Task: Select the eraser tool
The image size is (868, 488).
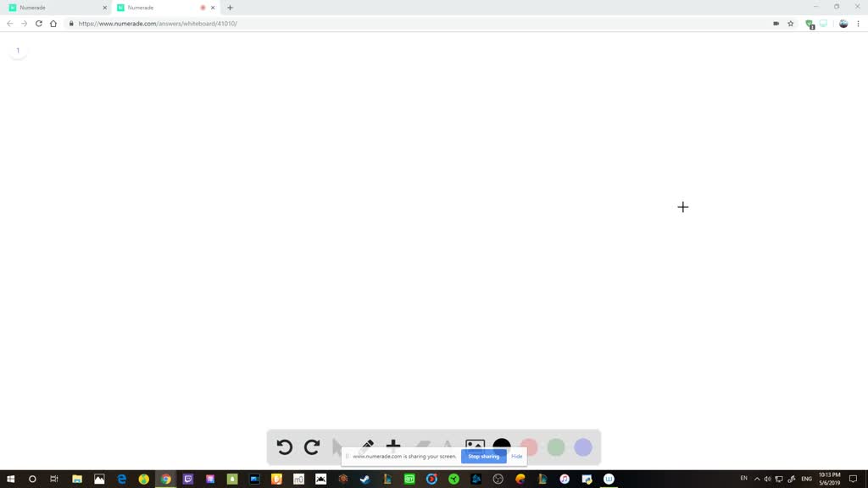Action: (422, 444)
